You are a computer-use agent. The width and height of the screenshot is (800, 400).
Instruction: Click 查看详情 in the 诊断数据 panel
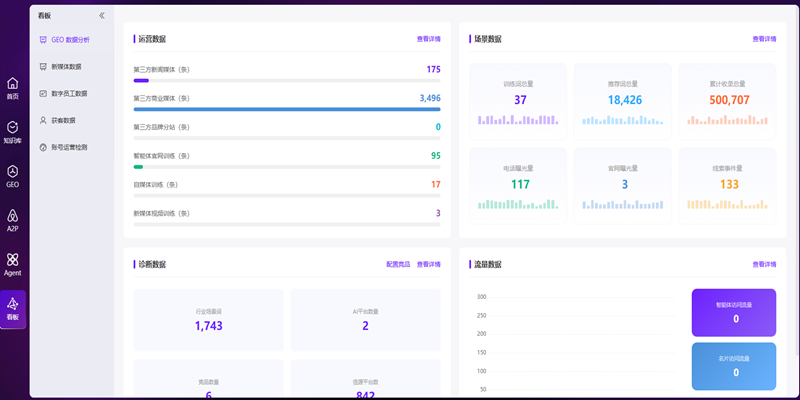(x=429, y=265)
